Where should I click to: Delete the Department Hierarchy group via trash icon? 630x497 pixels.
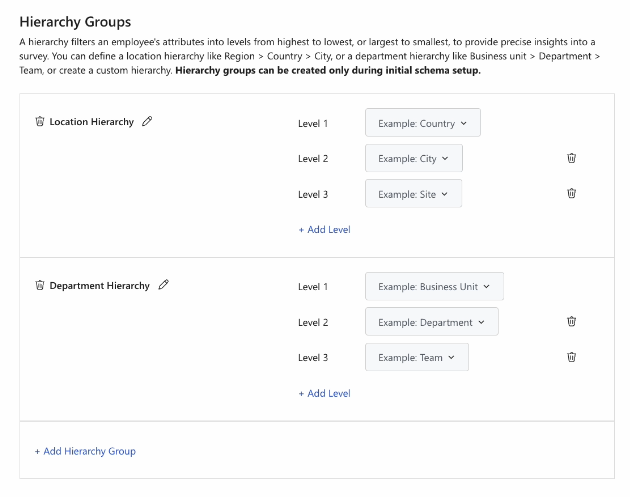[x=39, y=285]
